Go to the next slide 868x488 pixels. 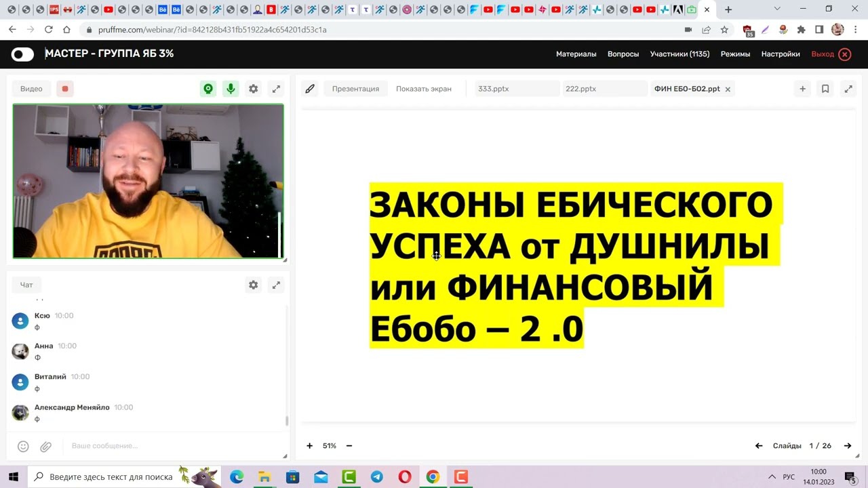click(x=848, y=445)
